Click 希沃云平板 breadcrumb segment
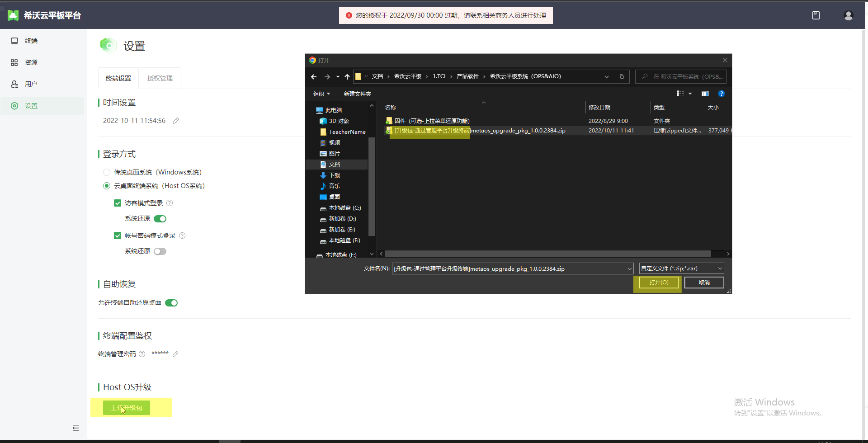The width and height of the screenshot is (868, 443). [x=408, y=76]
